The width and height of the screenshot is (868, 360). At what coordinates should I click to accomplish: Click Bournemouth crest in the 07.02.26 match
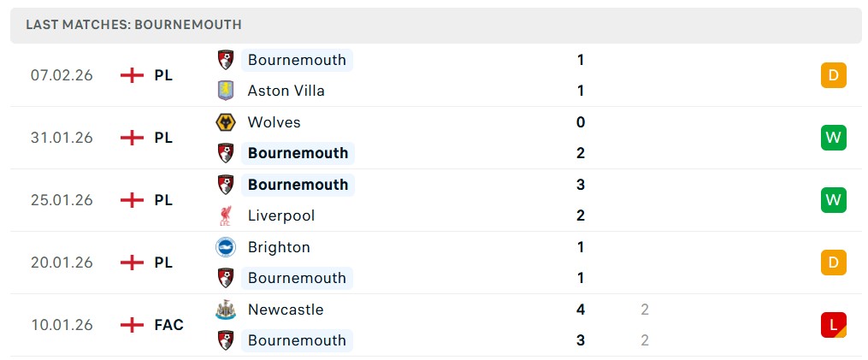226,60
